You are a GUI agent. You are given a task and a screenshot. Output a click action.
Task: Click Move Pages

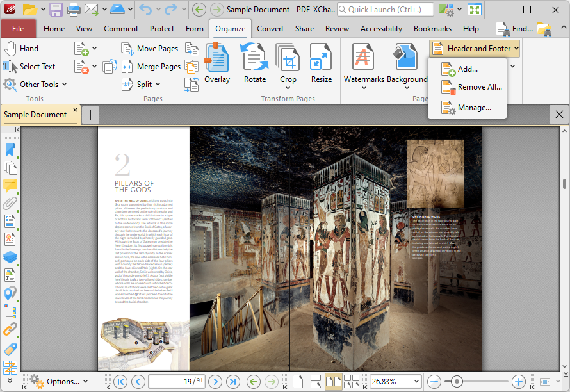click(149, 49)
